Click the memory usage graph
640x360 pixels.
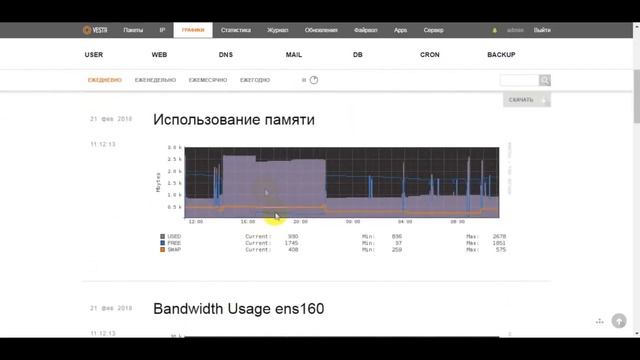coord(342,182)
